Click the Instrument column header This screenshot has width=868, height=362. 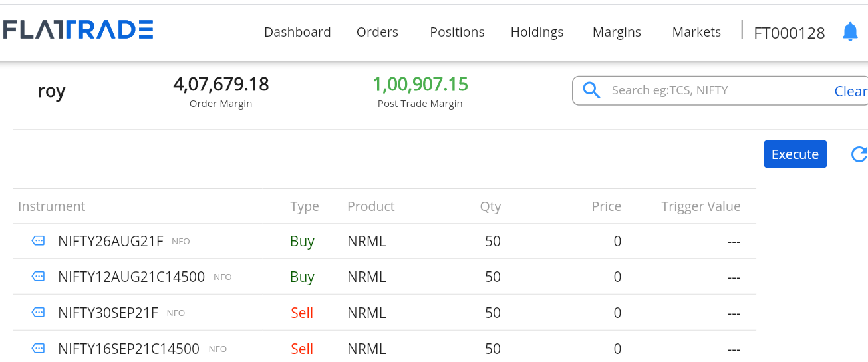pyautogui.click(x=52, y=206)
